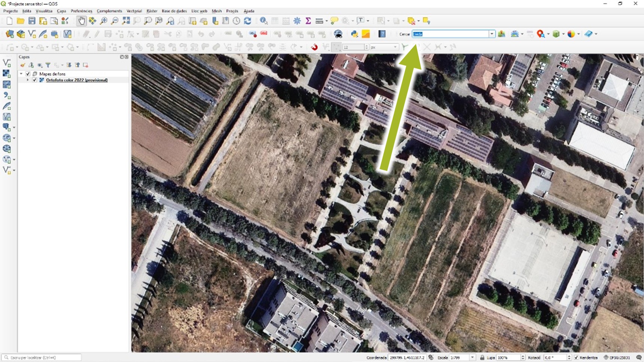This screenshot has height=362, width=644.
Task: Open the Python console icon
Action: pos(354,34)
